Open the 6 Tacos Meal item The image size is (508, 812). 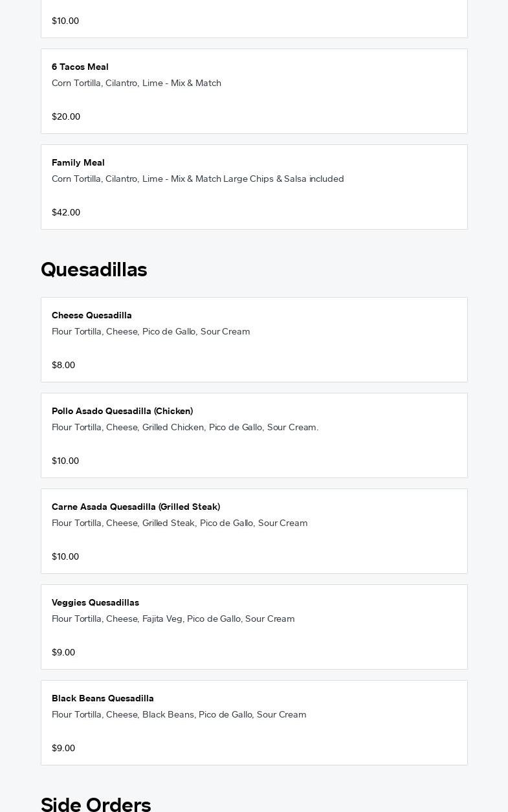[x=80, y=67]
